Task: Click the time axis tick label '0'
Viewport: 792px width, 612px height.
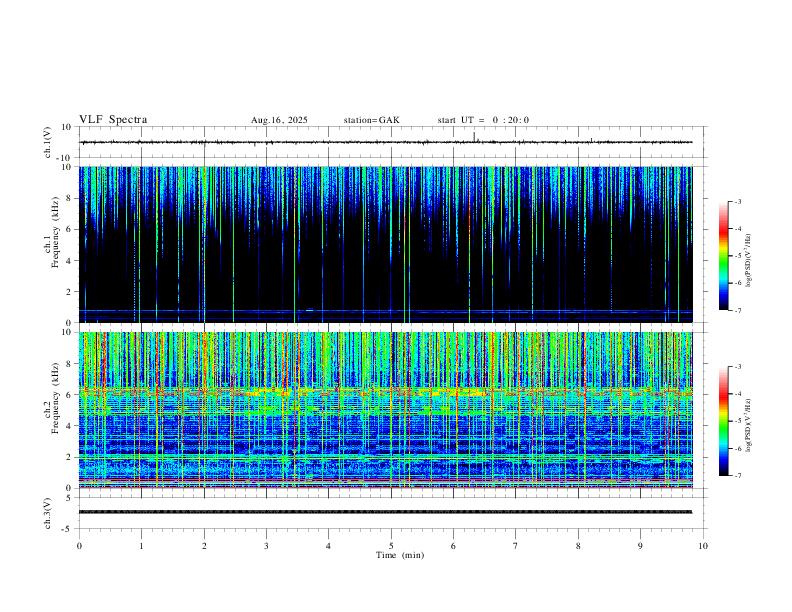Action: pos(79,546)
